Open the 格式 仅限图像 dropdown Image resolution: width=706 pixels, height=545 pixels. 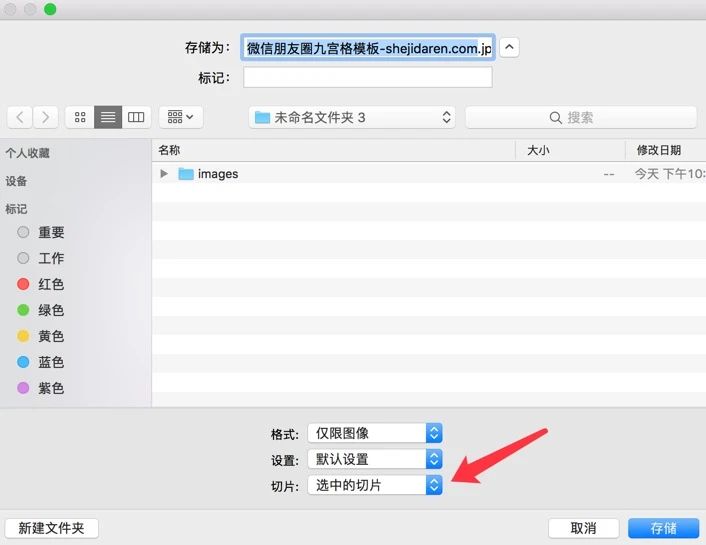(375, 433)
